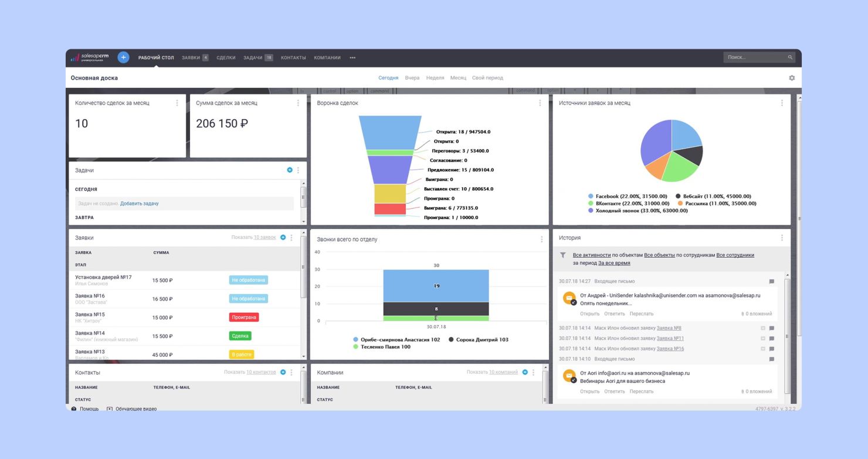Click the Добавить задачу link
This screenshot has width=868, height=459.
tap(139, 204)
